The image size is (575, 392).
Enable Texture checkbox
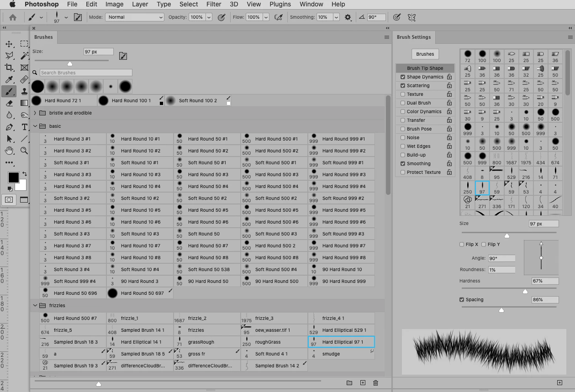[403, 94]
